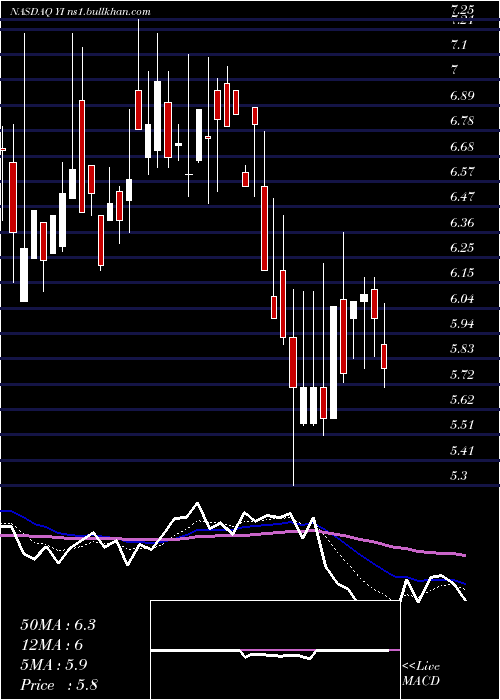
Task: Click the 6.68 price axis label
Action: 463,147
